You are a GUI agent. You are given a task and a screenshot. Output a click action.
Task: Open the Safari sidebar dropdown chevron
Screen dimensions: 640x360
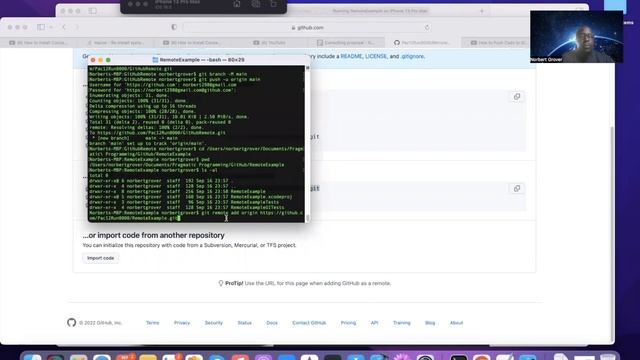[51, 27]
